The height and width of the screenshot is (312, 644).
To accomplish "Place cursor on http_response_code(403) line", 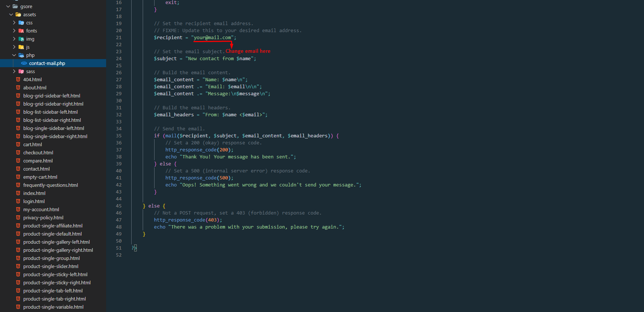I will pos(188,220).
